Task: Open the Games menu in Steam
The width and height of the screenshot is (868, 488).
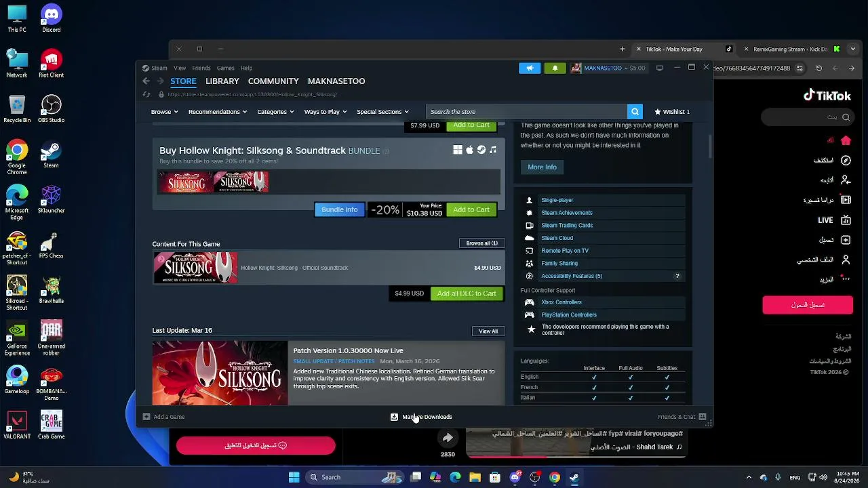Action: coord(226,68)
